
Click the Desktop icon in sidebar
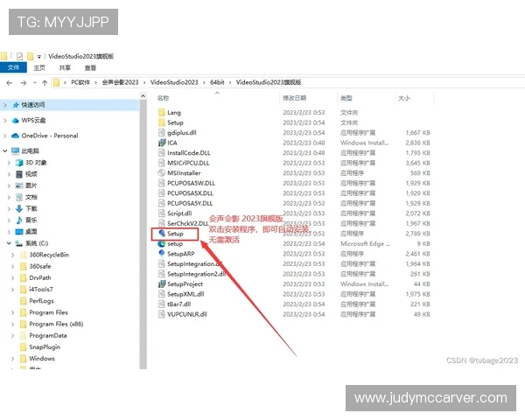[19, 231]
